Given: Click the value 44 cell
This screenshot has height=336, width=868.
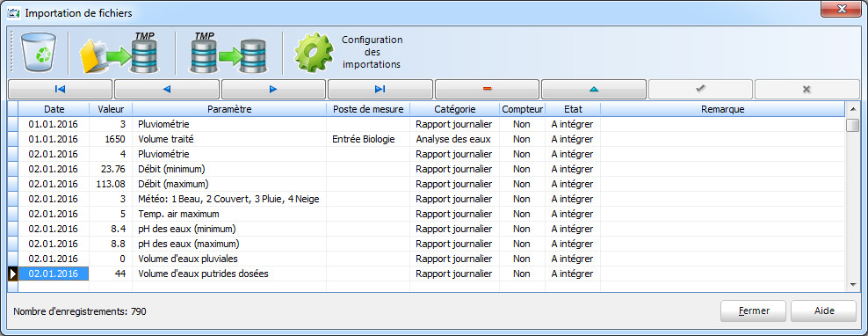Looking at the screenshot, I should tap(111, 274).
